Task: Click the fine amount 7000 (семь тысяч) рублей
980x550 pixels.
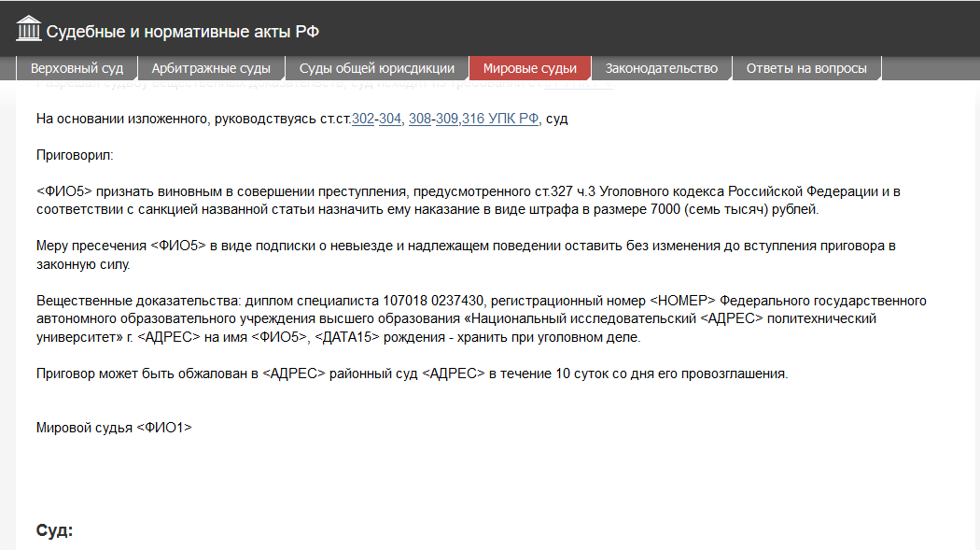Action: (734, 209)
